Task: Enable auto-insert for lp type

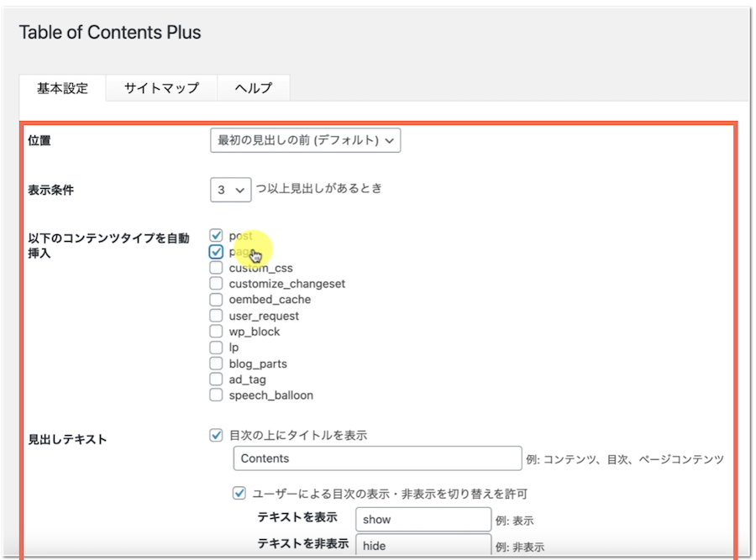Action: point(217,348)
